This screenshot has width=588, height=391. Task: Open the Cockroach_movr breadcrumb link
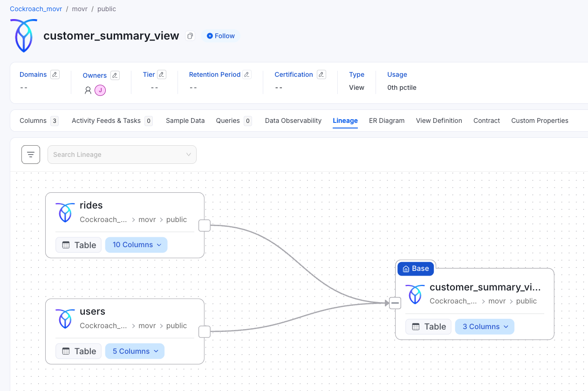pos(36,9)
